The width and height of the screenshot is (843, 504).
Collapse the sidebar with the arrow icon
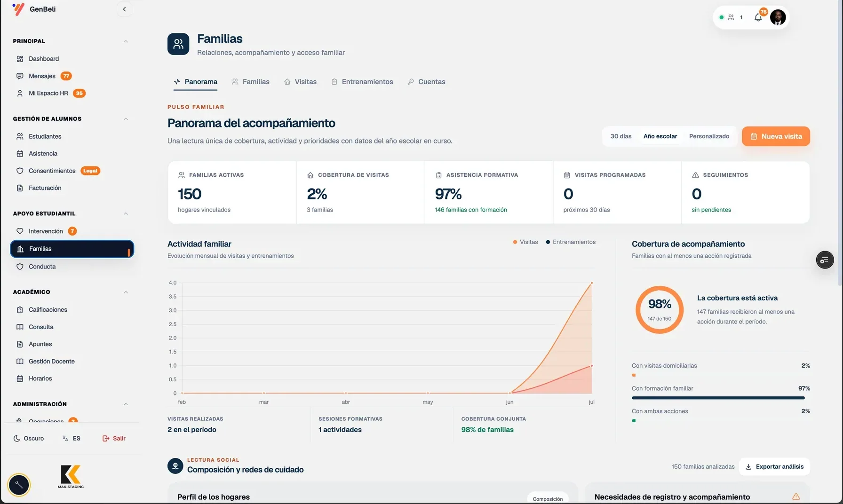point(124,9)
